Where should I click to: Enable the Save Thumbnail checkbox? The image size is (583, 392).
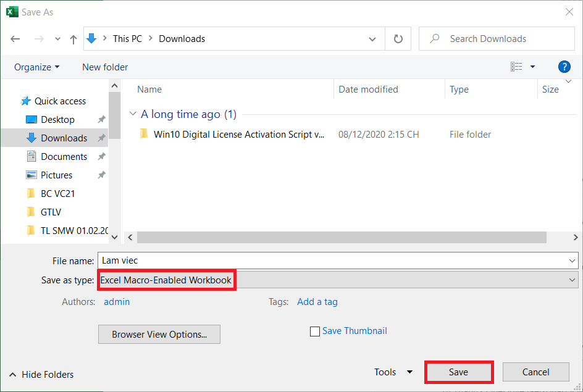315,332
